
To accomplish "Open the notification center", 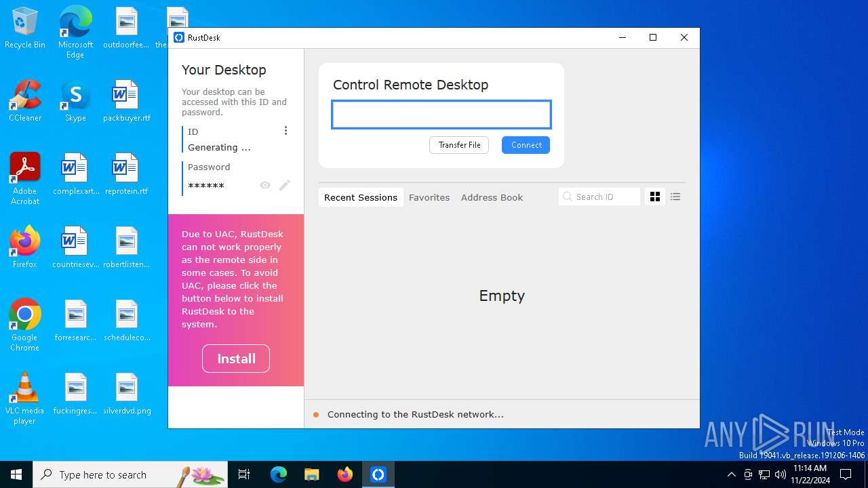I will pyautogui.click(x=846, y=474).
